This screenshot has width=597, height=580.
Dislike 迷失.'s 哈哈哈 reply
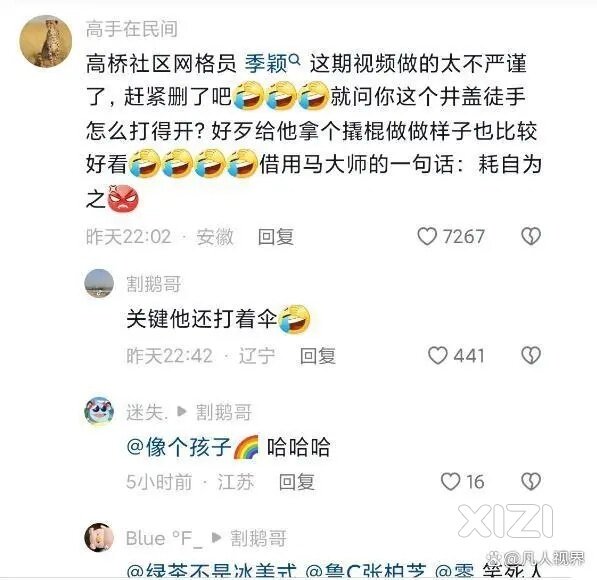coord(531,481)
